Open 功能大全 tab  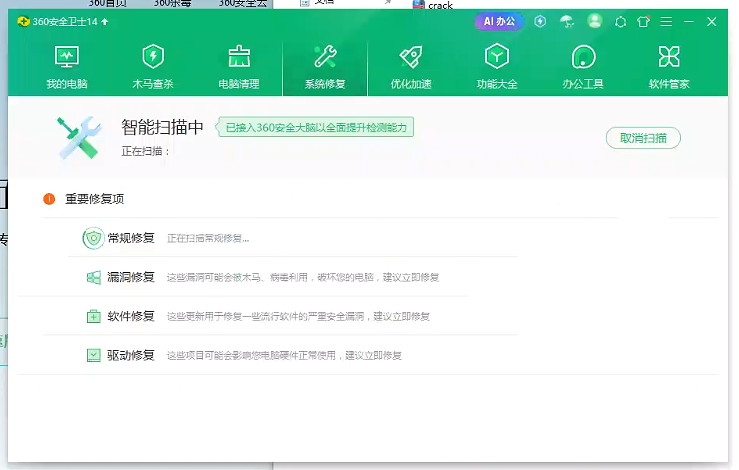pyautogui.click(x=497, y=67)
